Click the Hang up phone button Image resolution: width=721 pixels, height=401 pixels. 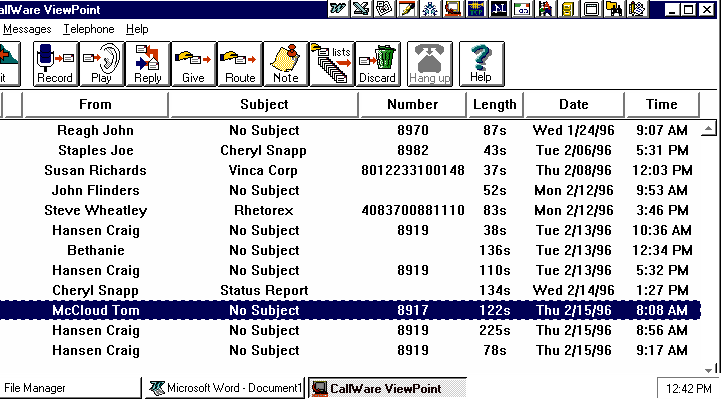430,64
